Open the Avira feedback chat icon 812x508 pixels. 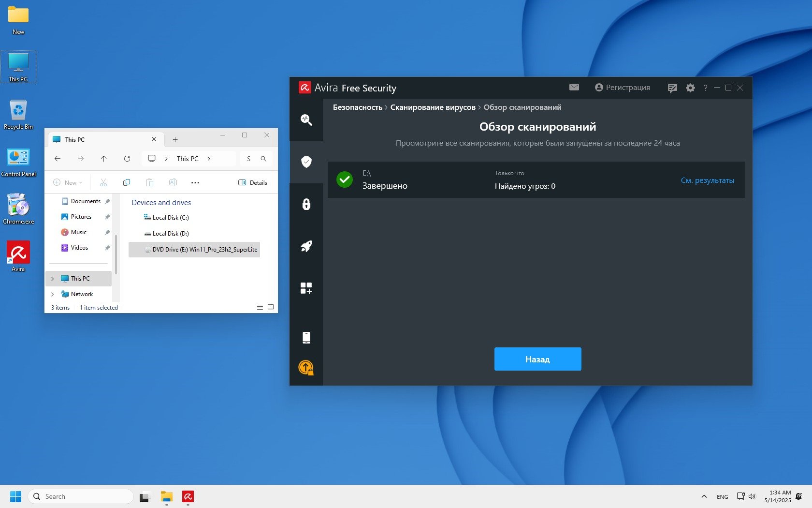672,88
